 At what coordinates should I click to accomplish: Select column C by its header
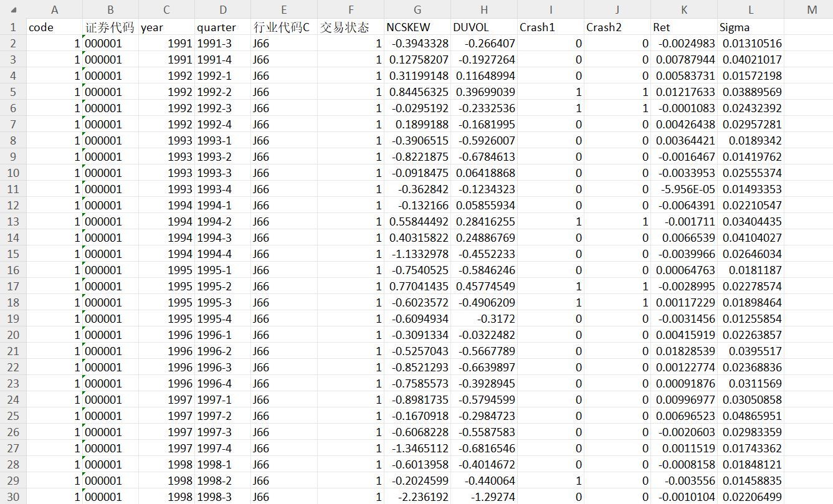click(166, 9)
